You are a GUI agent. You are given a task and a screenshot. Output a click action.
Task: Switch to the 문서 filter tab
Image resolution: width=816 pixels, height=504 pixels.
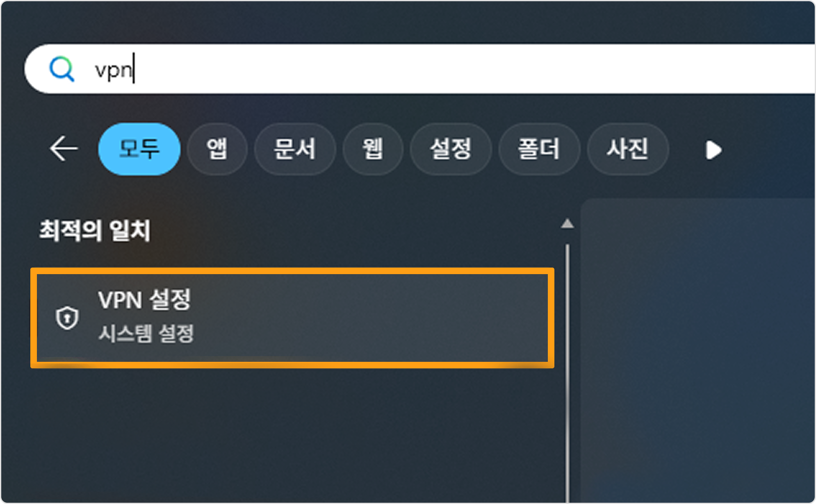pyautogui.click(x=295, y=149)
